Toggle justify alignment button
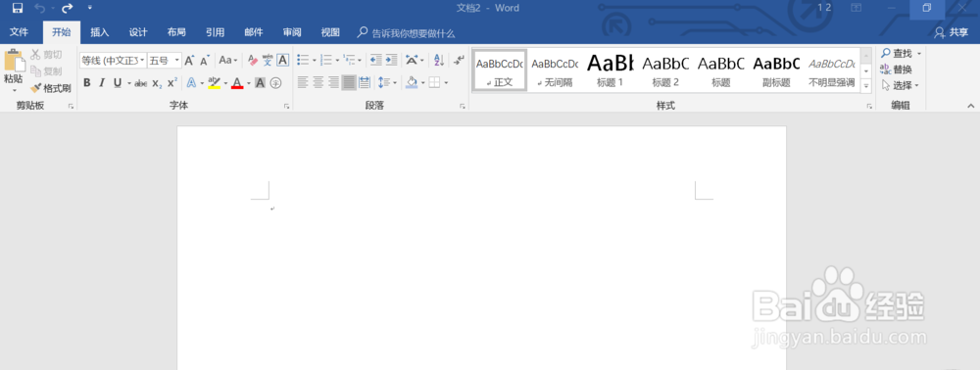 (349, 82)
